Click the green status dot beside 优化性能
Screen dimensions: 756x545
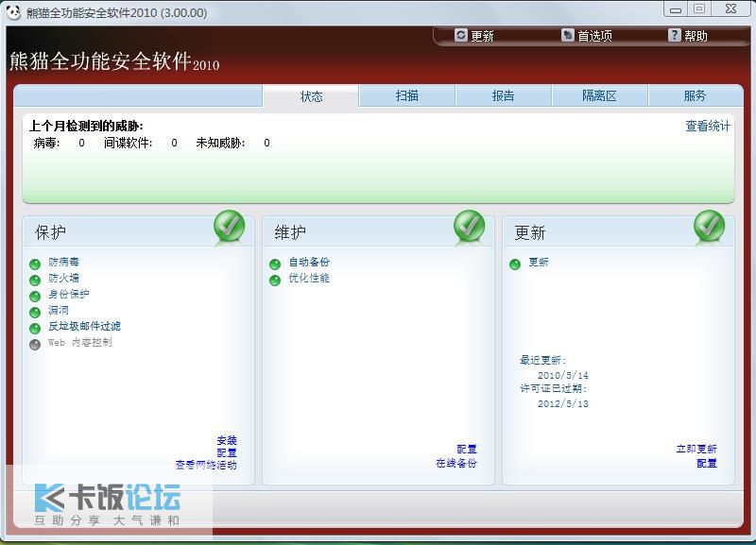pos(275,280)
